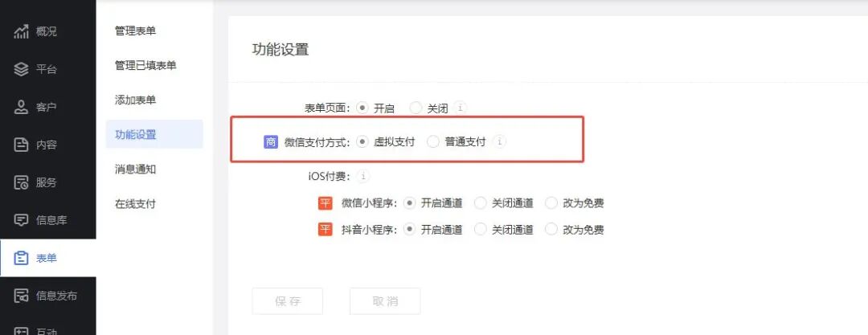Click the 微信支付方式 label text

click(x=317, y=141)
